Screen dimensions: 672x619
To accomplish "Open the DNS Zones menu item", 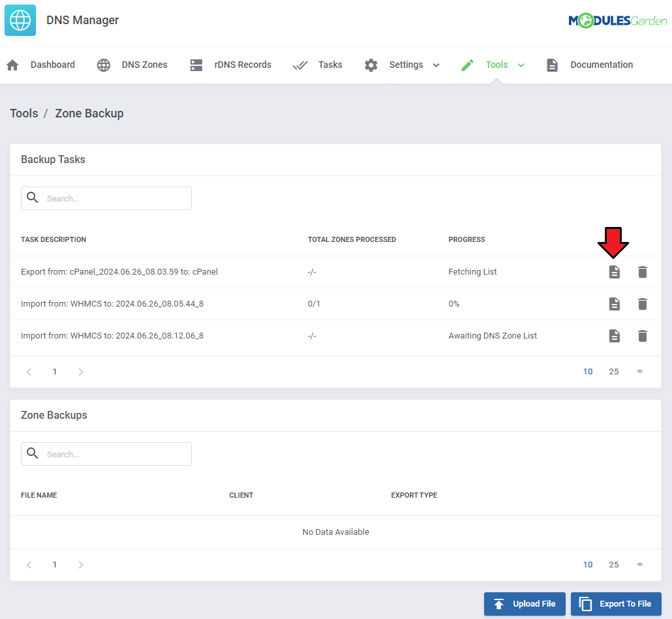I will (144, 65).
